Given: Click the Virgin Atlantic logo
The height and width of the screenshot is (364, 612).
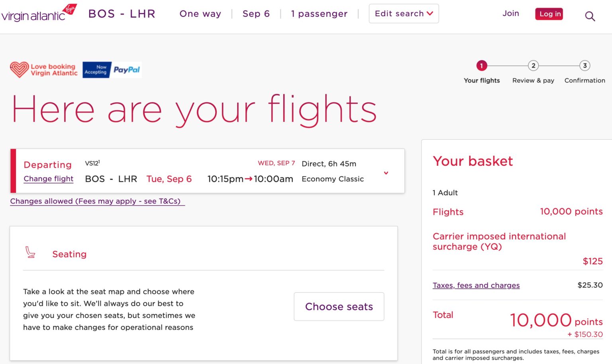Looking at the screenshot, I should (39, 13).
